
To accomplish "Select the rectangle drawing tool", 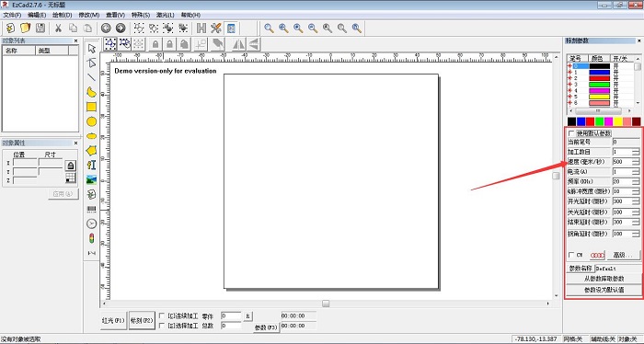I will (91, 107).
